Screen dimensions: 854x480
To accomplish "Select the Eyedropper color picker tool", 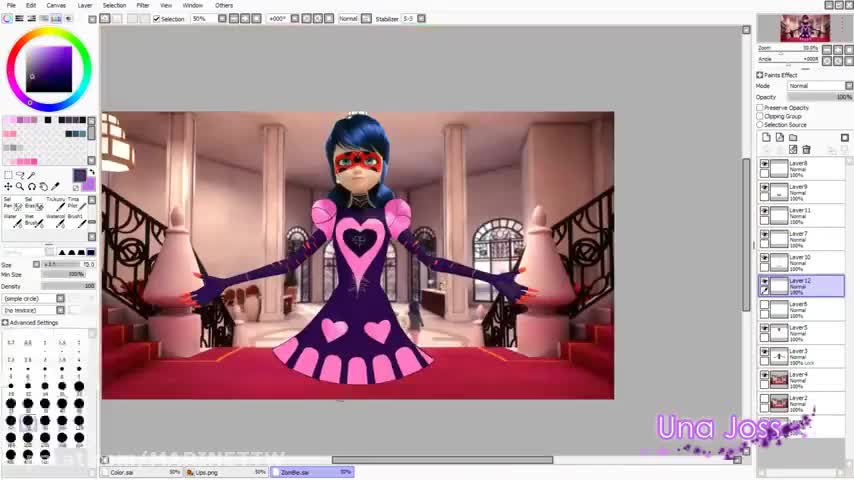I will pos(55,187).
